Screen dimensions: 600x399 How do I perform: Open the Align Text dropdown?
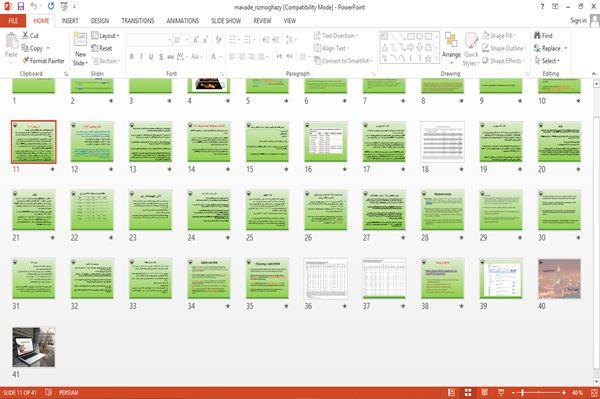click(x=331, y=48)
